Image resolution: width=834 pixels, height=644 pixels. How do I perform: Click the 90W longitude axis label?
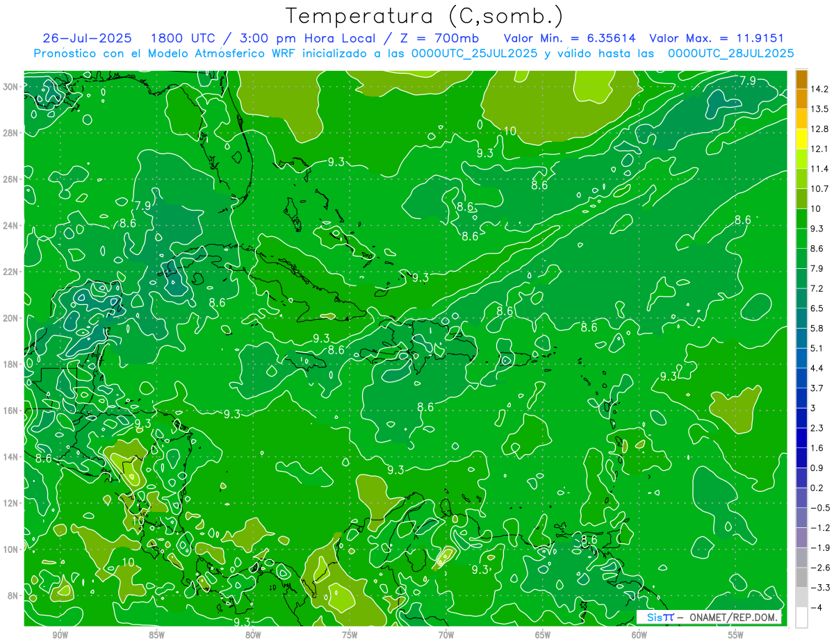[x=60, y=635]
